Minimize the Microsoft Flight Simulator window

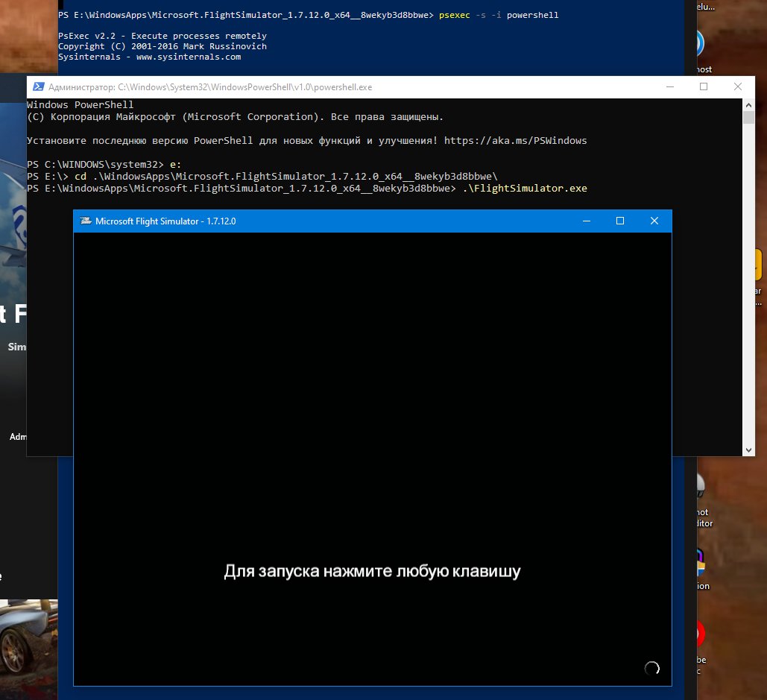[x=587, y=221]
